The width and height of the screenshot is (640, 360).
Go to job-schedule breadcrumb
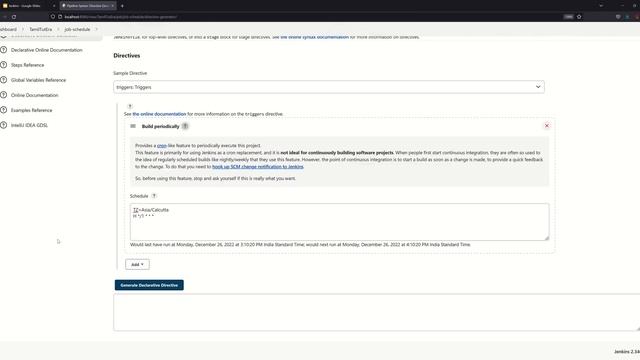coord(77,29)
